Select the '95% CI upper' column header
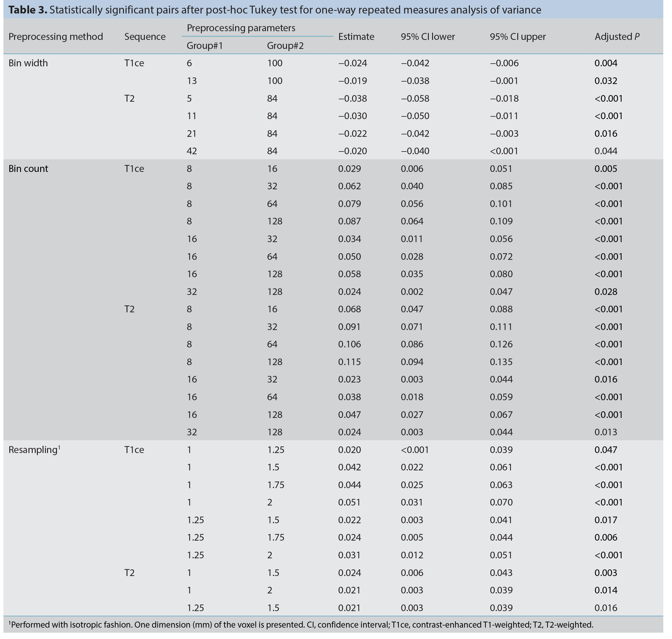This screenshot has height=639, width=672. (x=518, y=36)
